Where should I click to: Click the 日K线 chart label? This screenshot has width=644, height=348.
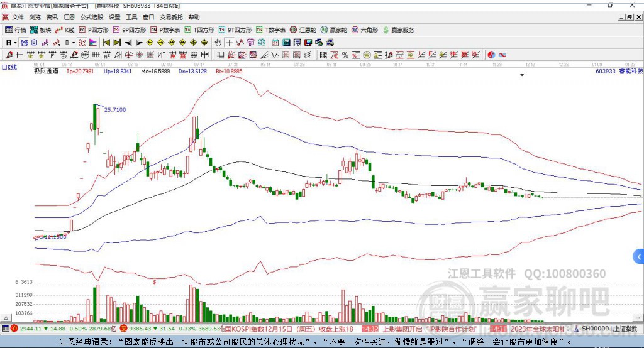click(9, 67)
